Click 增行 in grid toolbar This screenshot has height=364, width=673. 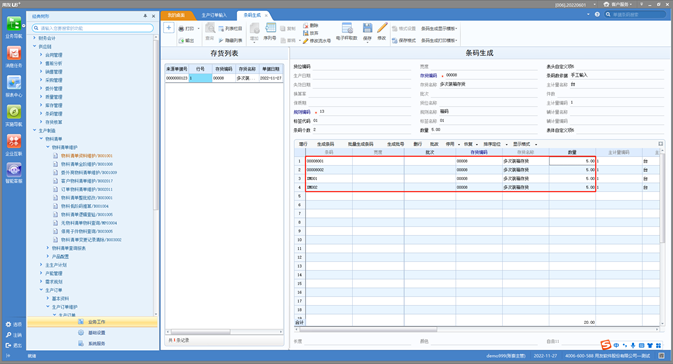pyautogui.click(x=303, y=144)
